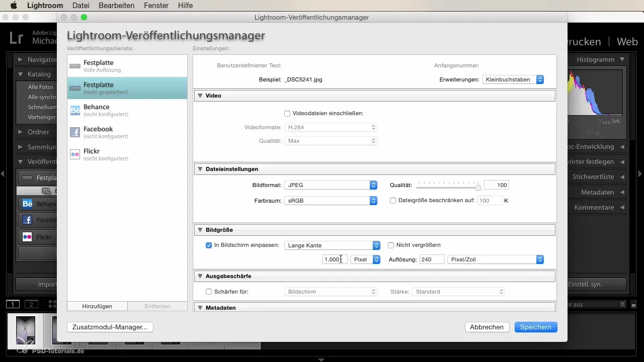This screenshot has height=362, width=644.
Task: Click the left panel collapse arrow
Action: tap(3, 174)
